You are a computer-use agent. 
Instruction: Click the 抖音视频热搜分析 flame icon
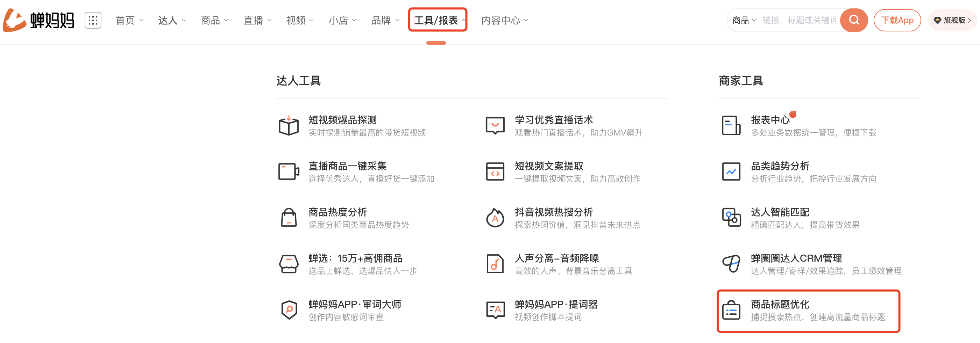(x=495, y=218)
